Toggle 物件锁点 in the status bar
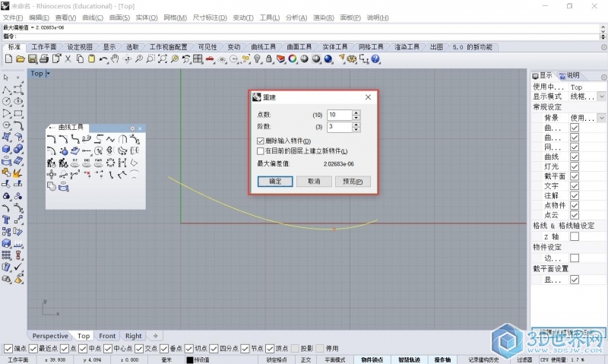The image size is (608, 364). 372,359
